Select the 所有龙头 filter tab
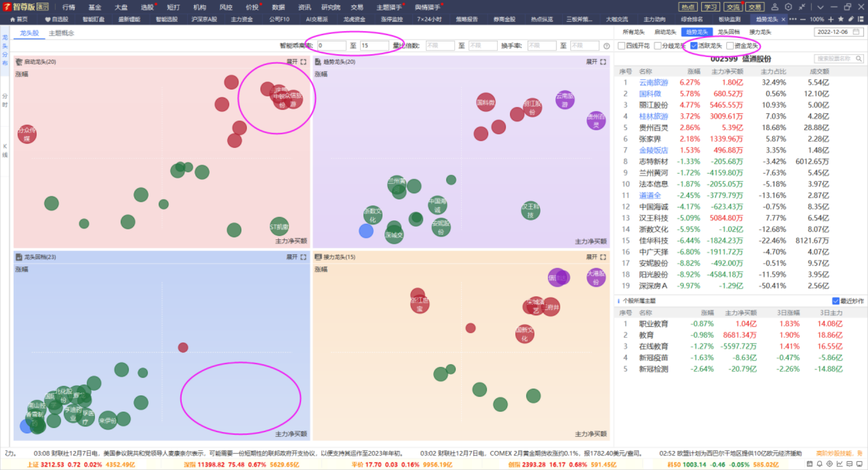The height and width of the screenshot is (470, 868). [x=633, y=32]
